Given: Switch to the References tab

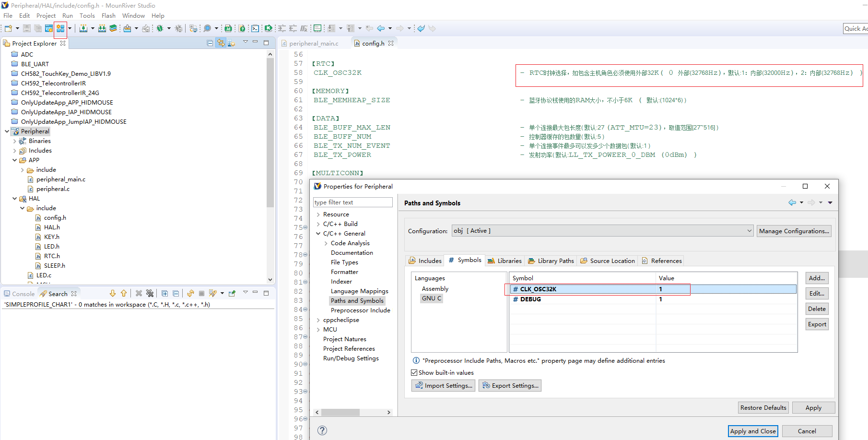Looking at the screenshot, I should click(661, 261).
